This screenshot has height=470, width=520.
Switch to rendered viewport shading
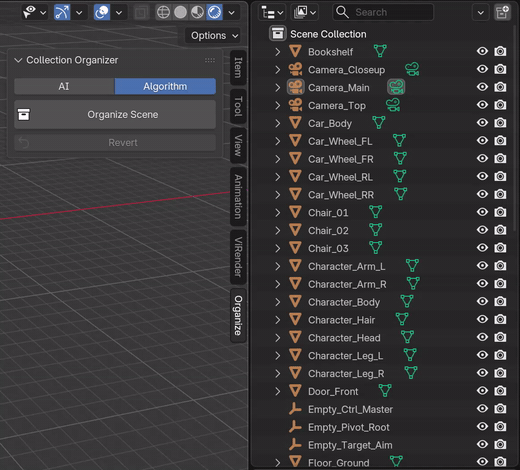coord(215,13)
